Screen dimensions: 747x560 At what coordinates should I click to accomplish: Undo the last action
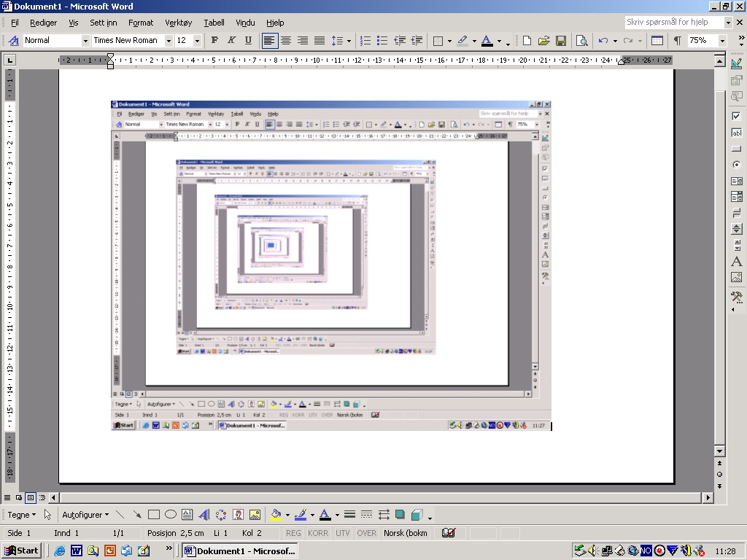(603, 41)
